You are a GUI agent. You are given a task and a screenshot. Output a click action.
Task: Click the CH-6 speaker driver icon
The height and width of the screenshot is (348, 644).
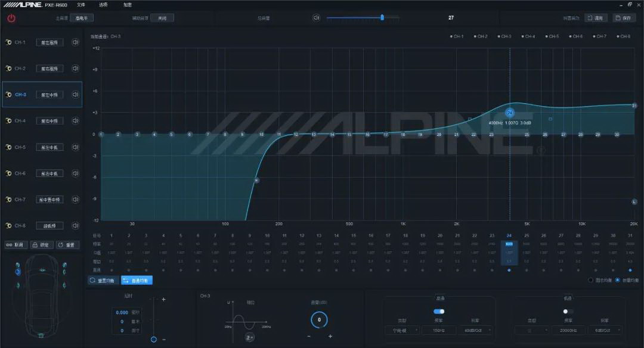(x=8, y=173)
